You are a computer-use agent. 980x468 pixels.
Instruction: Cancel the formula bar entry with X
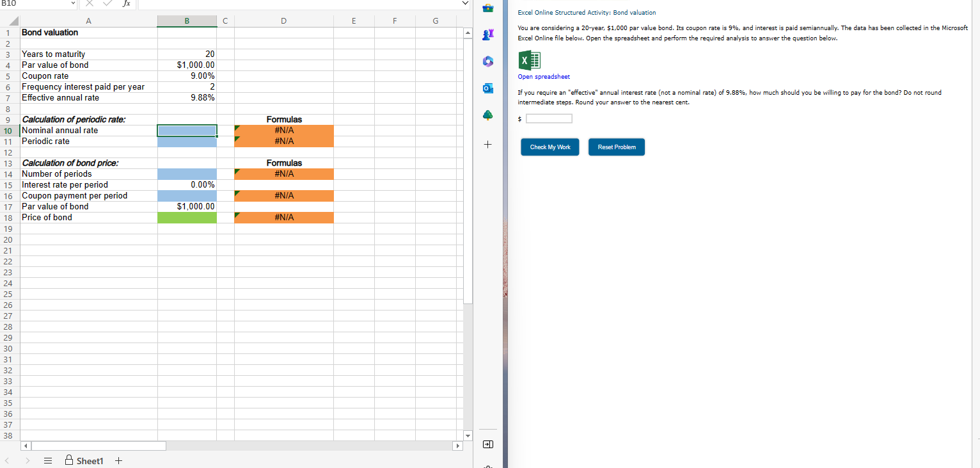click(x=91, y=4)
